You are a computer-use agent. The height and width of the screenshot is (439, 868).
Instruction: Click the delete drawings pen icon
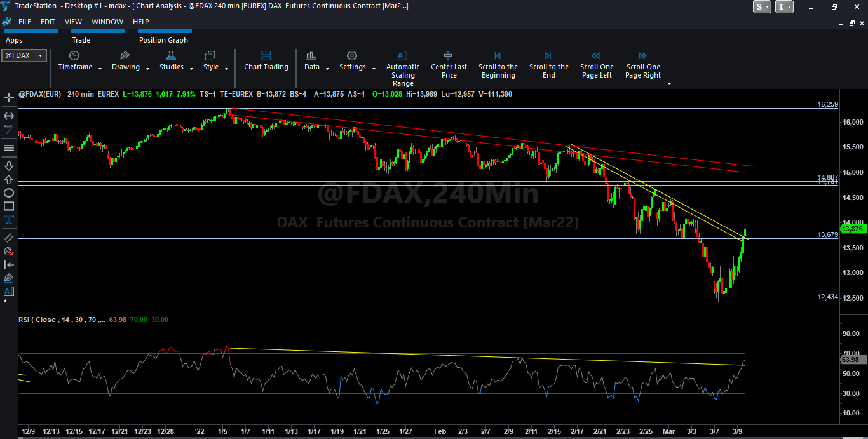coord(9,251)
